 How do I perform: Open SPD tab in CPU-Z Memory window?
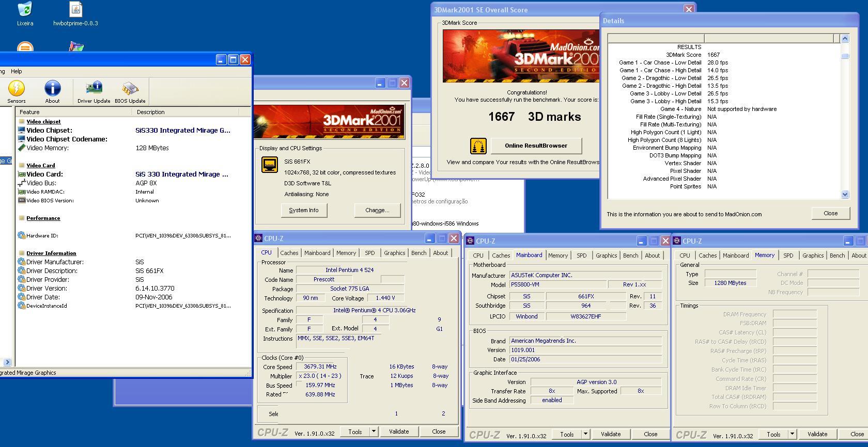pos(788,256)
